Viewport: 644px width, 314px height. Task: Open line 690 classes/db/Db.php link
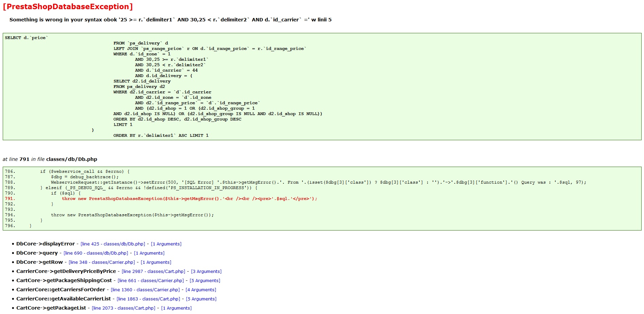click(x=96, y=253)
